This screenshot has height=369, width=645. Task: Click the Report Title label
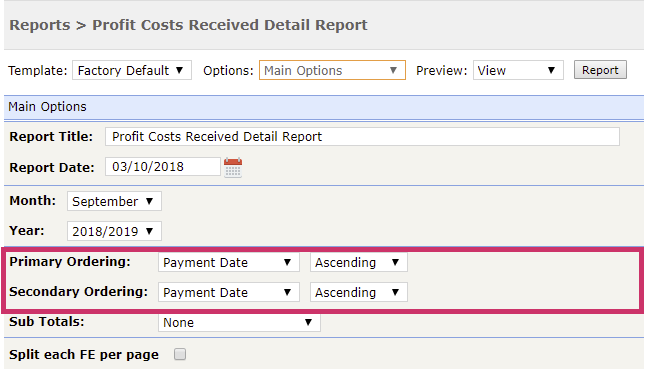coord(51,137)
